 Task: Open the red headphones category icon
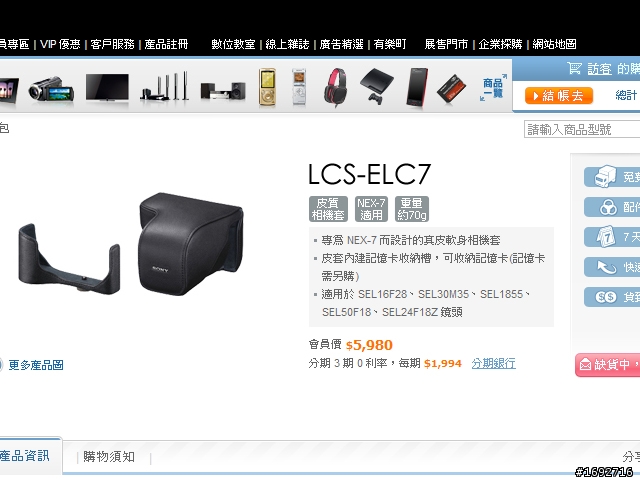(336, 88)
